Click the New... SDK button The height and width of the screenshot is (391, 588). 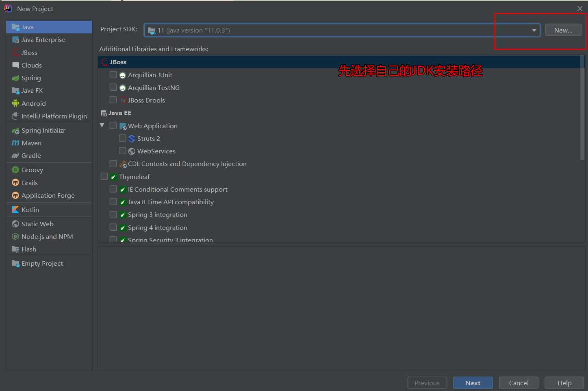pyautogui.click(x=563, y=30)
